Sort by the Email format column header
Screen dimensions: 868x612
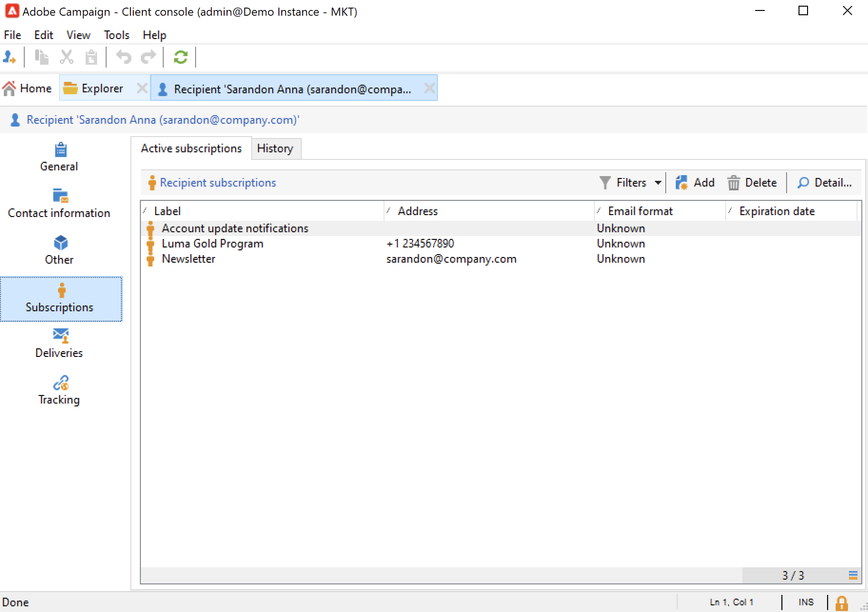pyautogui.click(x=660, y=211)
